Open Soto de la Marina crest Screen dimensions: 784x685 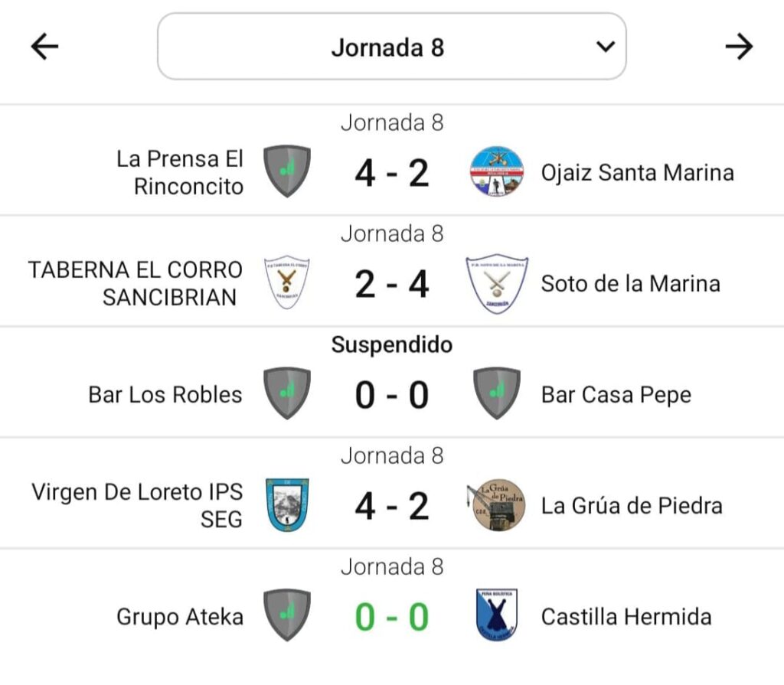click(x=497, y=284)
